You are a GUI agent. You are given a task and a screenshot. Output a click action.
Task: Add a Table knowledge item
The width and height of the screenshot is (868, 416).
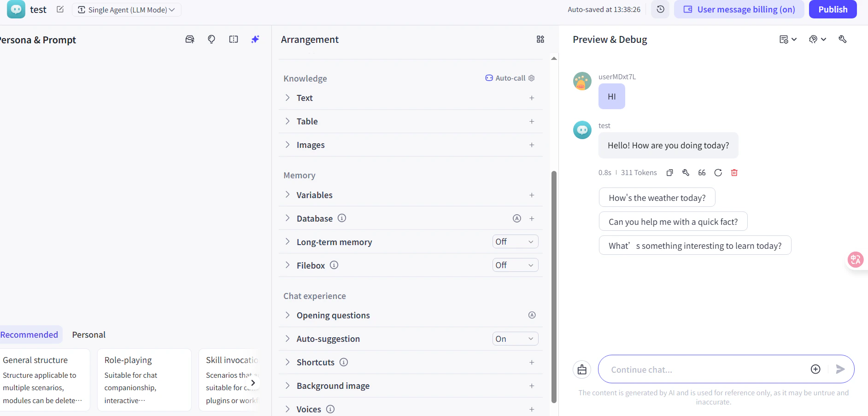point(532,121)
